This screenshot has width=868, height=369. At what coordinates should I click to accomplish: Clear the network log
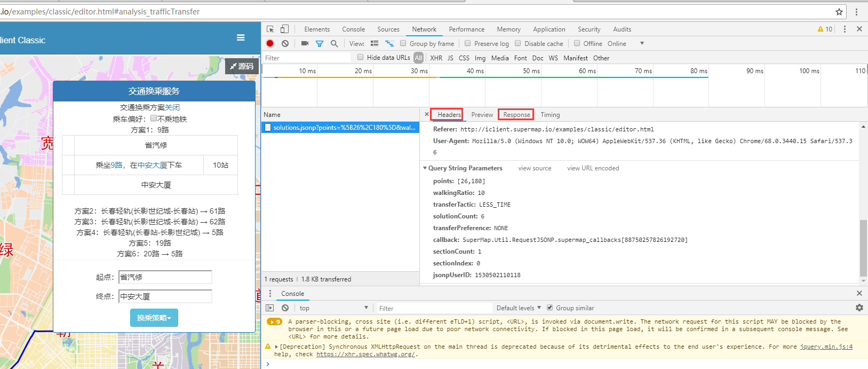pos(285,44)
